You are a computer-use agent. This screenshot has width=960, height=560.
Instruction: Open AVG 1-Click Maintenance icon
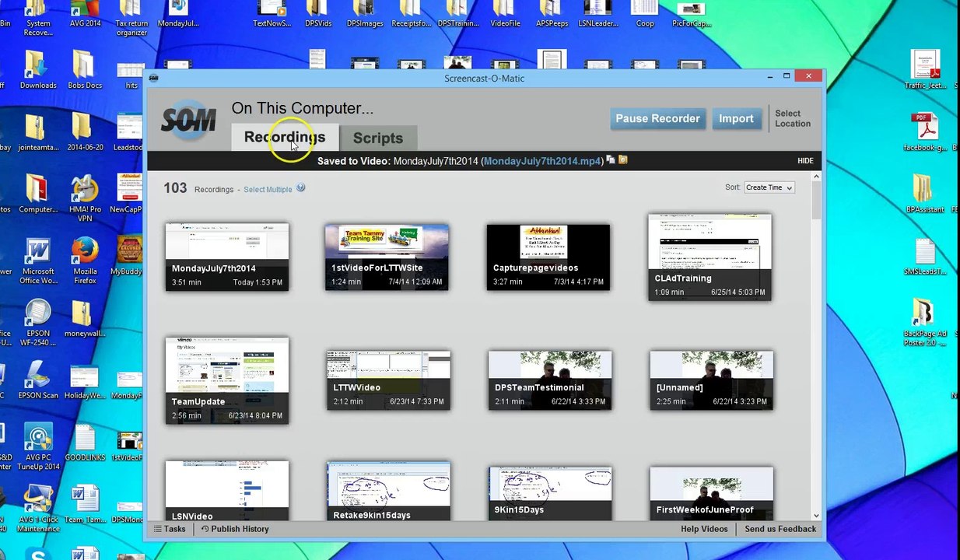[38, 509]
